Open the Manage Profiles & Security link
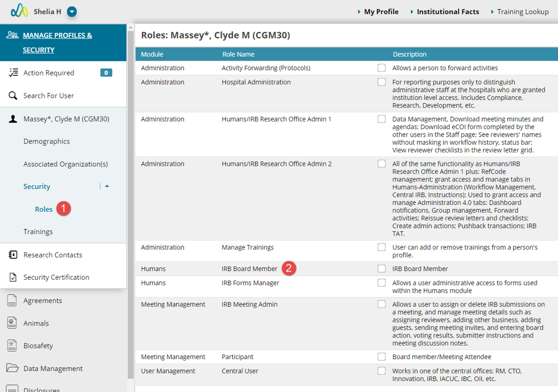 [x=57, y=42]
